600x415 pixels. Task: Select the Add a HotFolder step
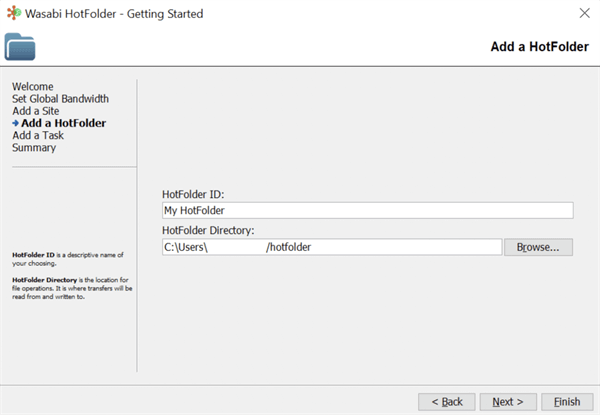pyautogui.click(x=64, y=123)
